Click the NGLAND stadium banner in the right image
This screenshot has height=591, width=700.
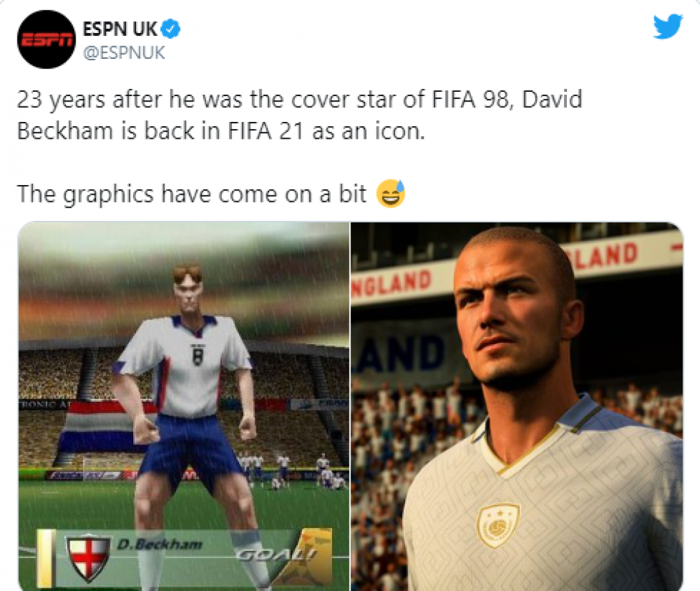[392, 283]
